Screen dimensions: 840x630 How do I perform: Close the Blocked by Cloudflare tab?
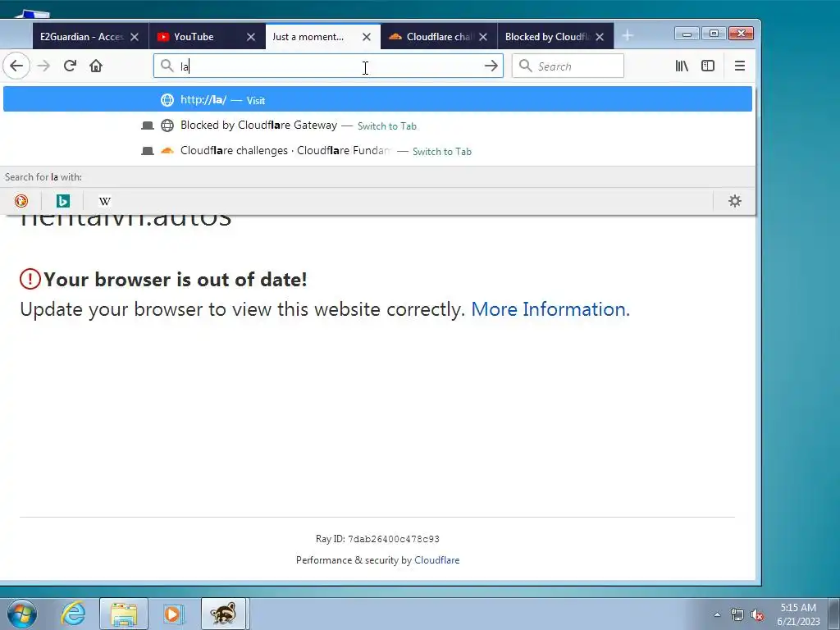click(x=600, y=36)
